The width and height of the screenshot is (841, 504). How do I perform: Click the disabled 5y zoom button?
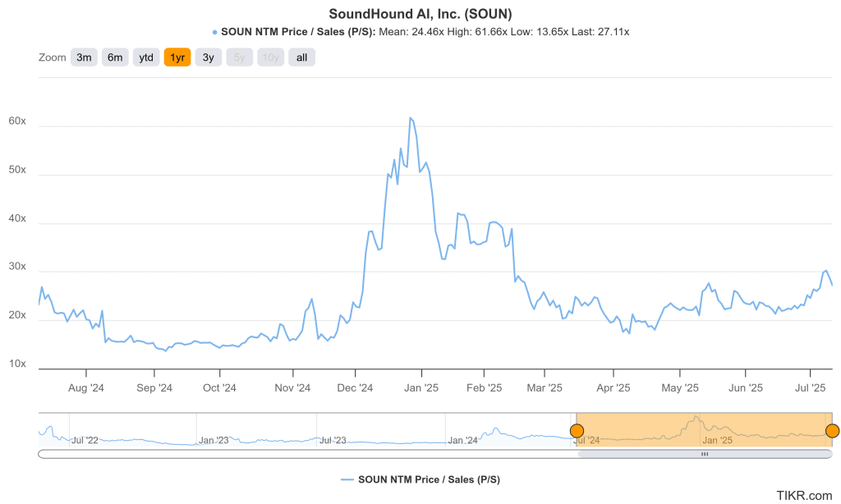pos(239,57)
